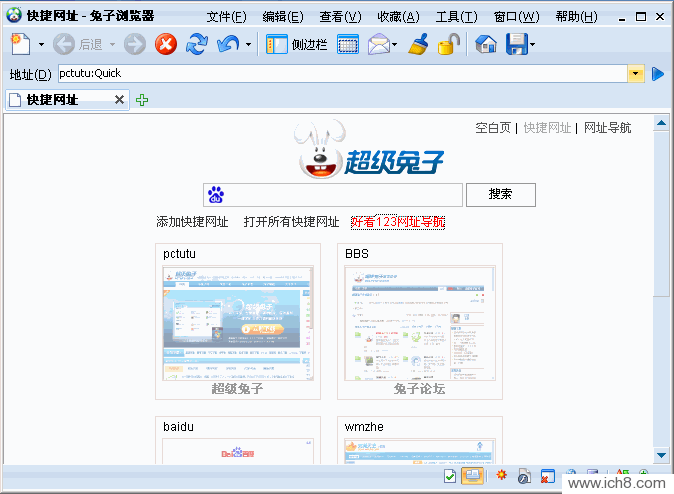Go back with the 后退 button
The width and height of the screenshot is (674, 494).
pos(78,44)
